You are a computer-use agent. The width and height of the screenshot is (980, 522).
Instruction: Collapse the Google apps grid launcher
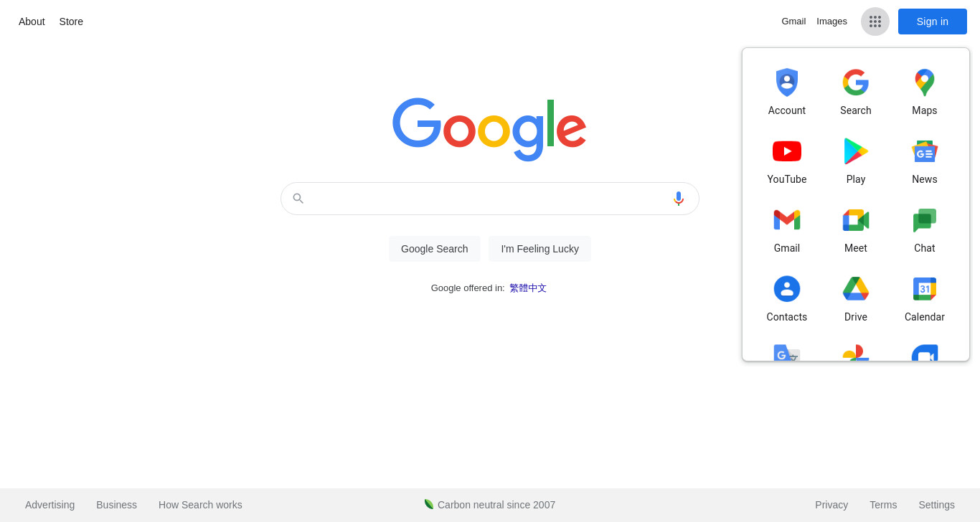tap(875, 22)
